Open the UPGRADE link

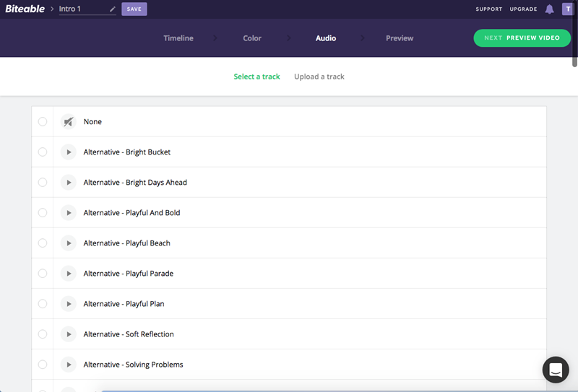click(x=523, y=9)
